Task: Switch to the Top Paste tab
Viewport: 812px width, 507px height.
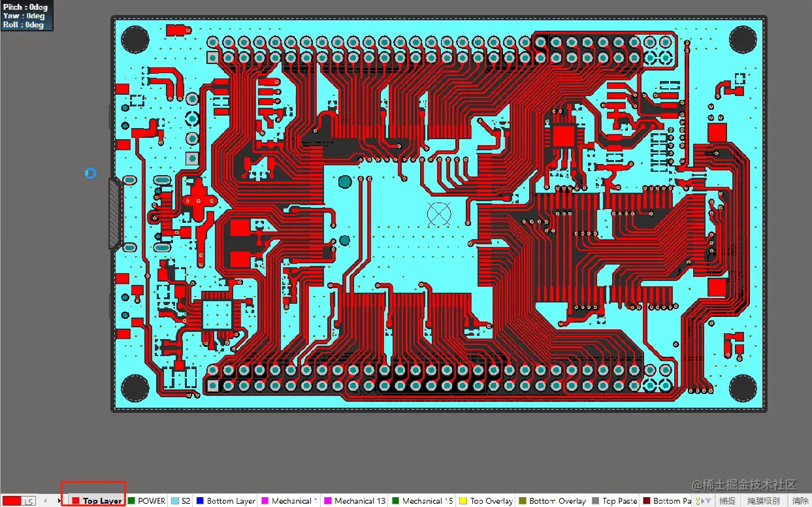Action: [614, 501]
